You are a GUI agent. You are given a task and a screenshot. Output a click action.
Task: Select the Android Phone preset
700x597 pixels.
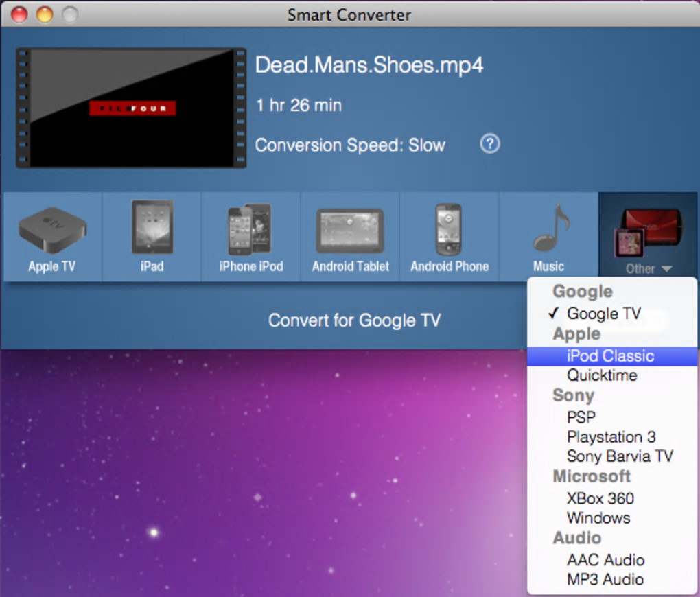449,237
